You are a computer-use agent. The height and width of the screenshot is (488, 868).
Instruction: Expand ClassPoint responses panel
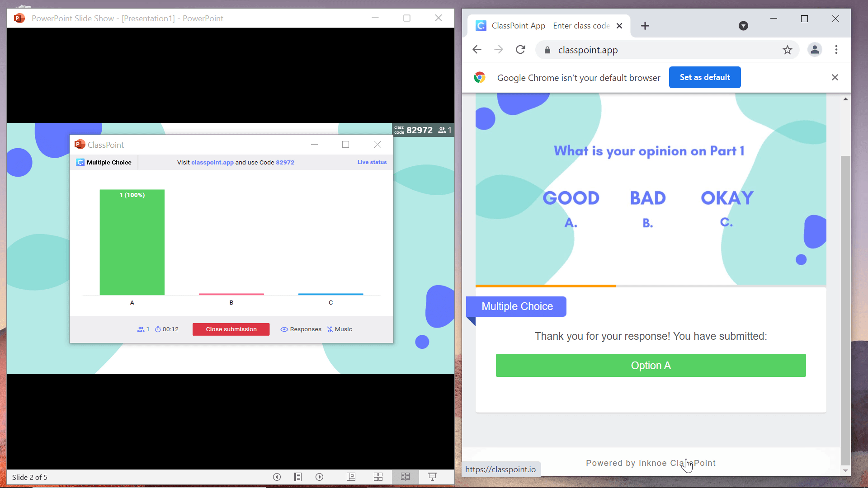[x=302, y=329]
